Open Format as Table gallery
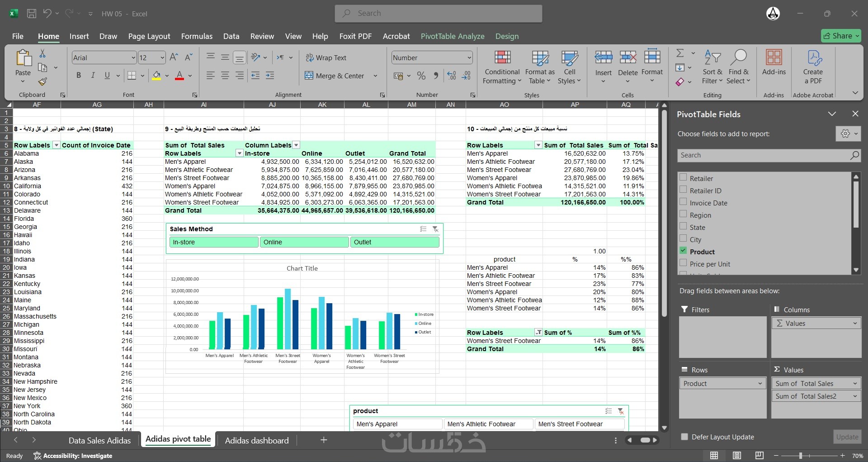The width and height of the screenshot is (868, 462). coord(540,67)
